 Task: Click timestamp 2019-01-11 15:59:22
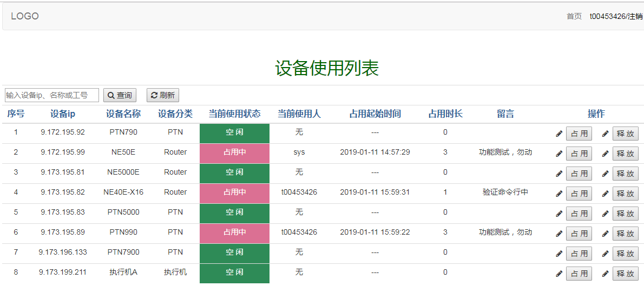point(375,232)
